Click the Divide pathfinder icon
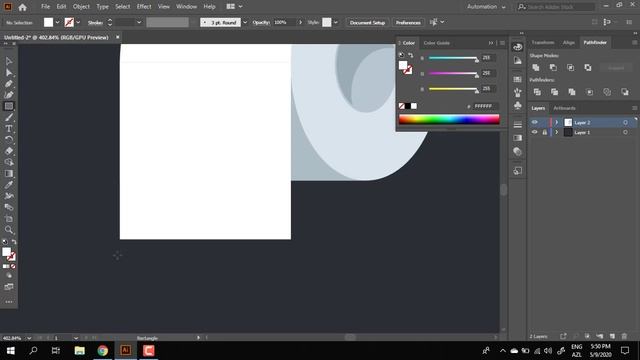This screenshot has height=360, width=640. [537, 92]
